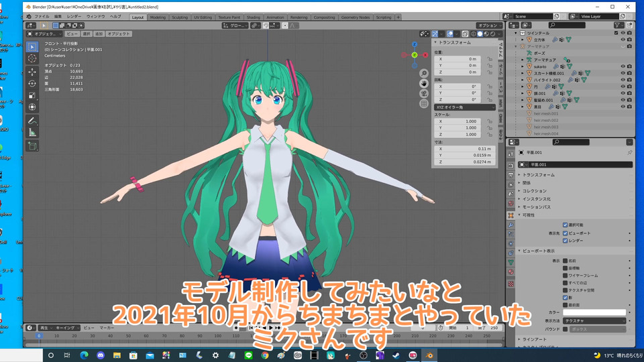This screenshot has width=644, height=362.
Task: Activate the Move tool
Action: coord(32,72)
